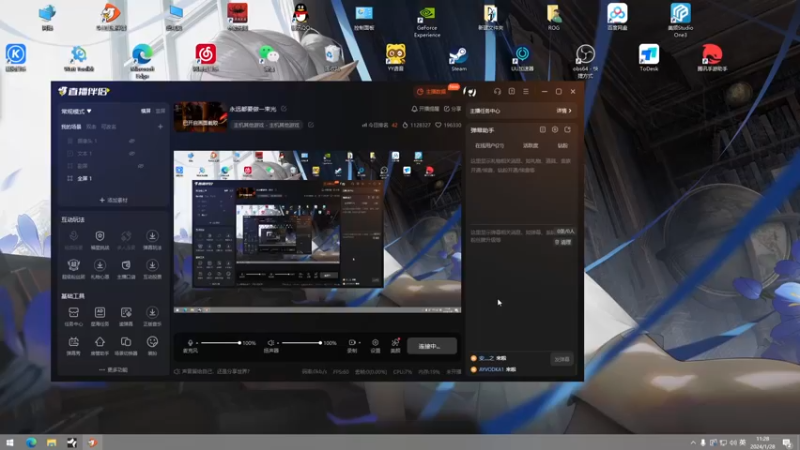800x450 pixels.
Task: Toggle visibility of 文本 1 source
Action: (132, 153)
